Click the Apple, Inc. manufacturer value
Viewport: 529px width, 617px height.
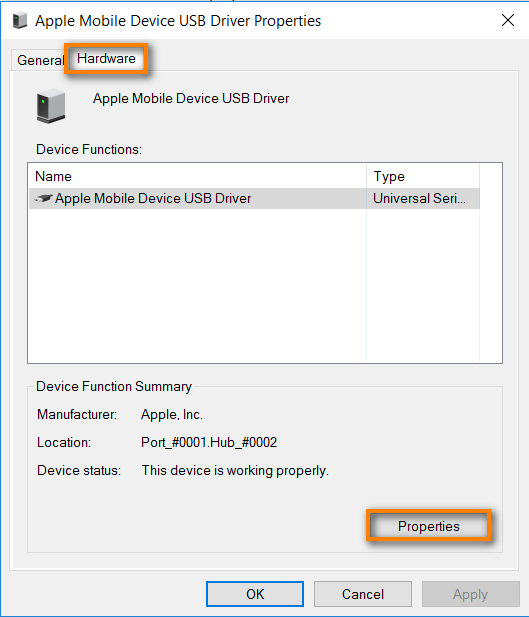(x=172, y=414)
